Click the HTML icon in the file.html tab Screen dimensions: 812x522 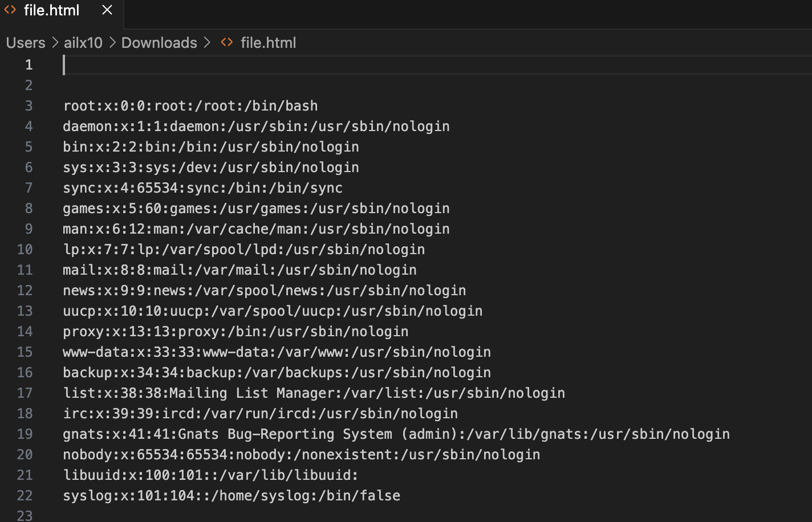[x=10, y=10]
